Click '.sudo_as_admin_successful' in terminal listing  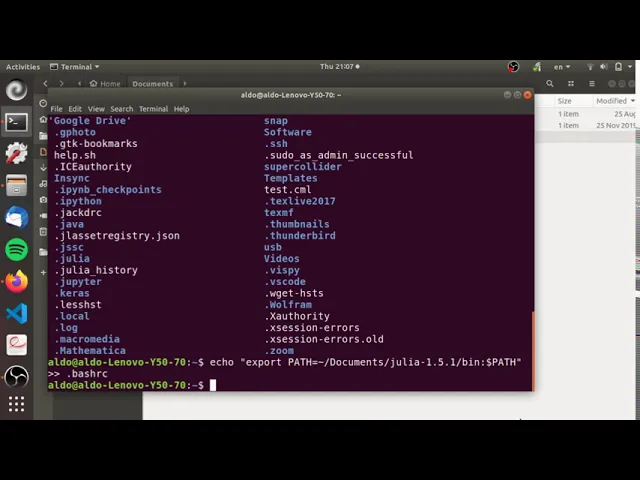339,155
